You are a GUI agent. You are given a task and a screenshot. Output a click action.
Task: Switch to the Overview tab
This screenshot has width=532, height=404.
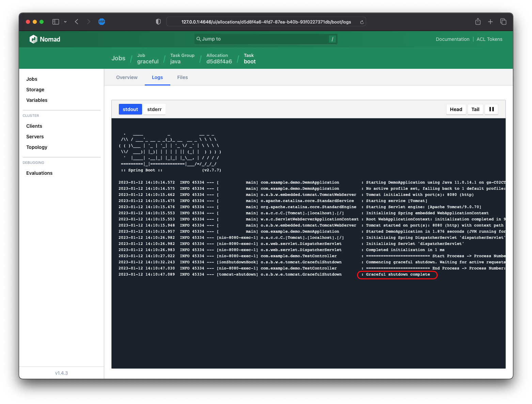(127, 77)
